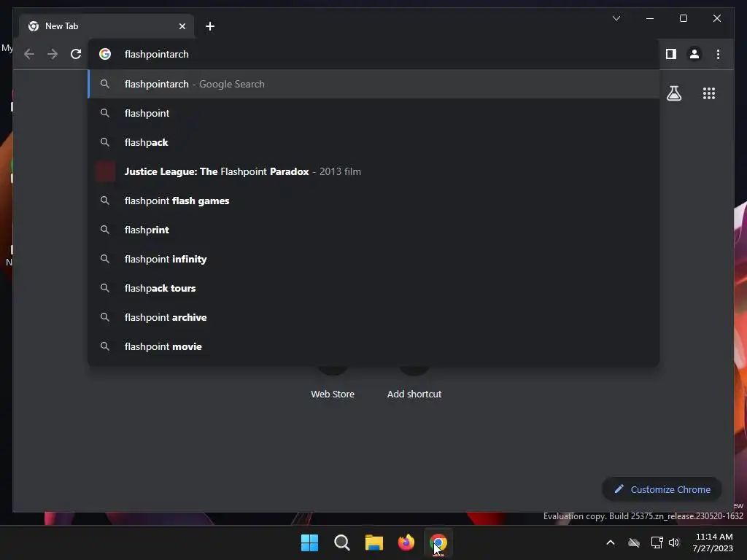Open a new tab with plus button
747x560 pixels.
click(209, 26)
